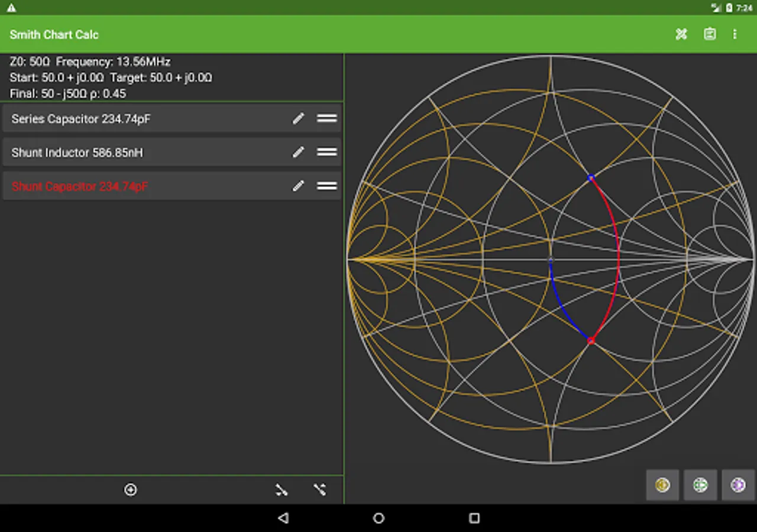Viewport: 757px width, 532px height.
Task: Go to Android home screen
Action: pyautogui.click(x=378, y=518)
